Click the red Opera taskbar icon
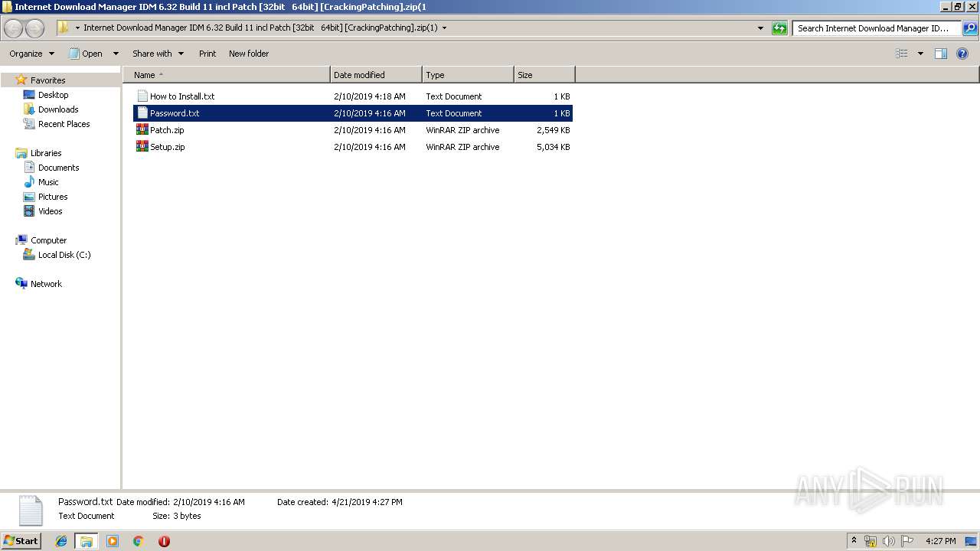The image size is (980, 551). coord(164,541)
